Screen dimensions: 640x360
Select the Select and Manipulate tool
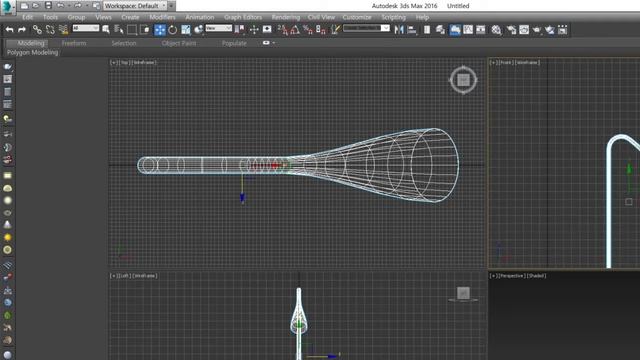click(254, 29)
